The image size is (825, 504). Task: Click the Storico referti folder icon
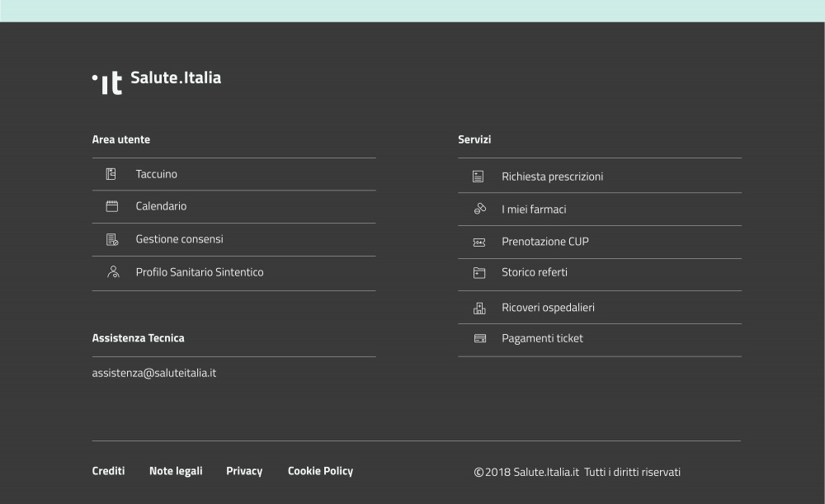click(479, 273)
